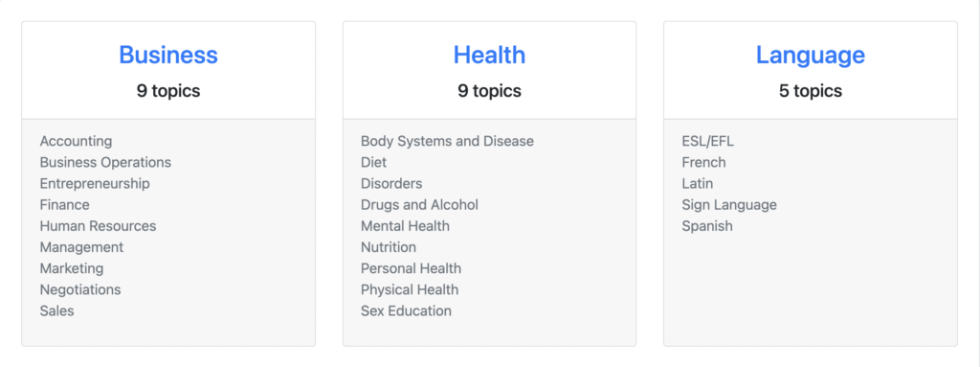980x367 pixels.
Task: Choose the Spanish topic link
Action: pyautogui.click(x=707, y=226)
